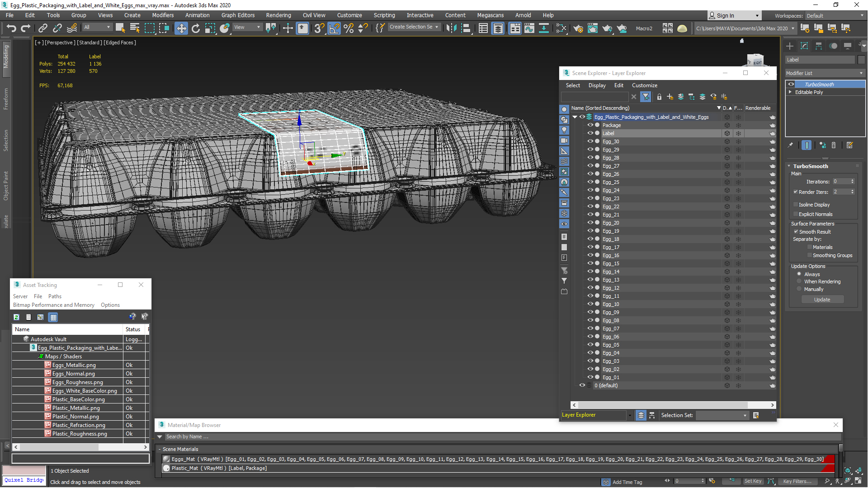Image resolution: width=868 pixels, height=488 pixels.
Task: Uncheck the Smooth Result checkbox
Action: click(x=796, y=232)
